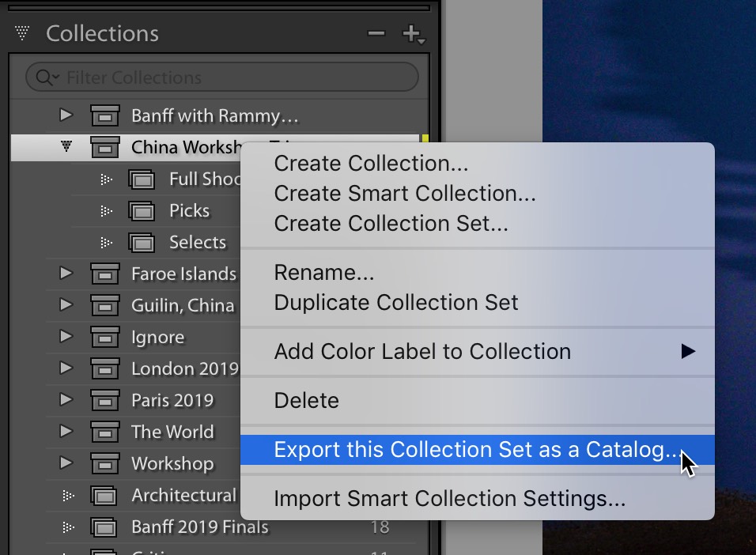Select Duplicate Collection Set menu item
Image resolution: width=756 pixels, height=555 pixels.
(x=478, y=302)
